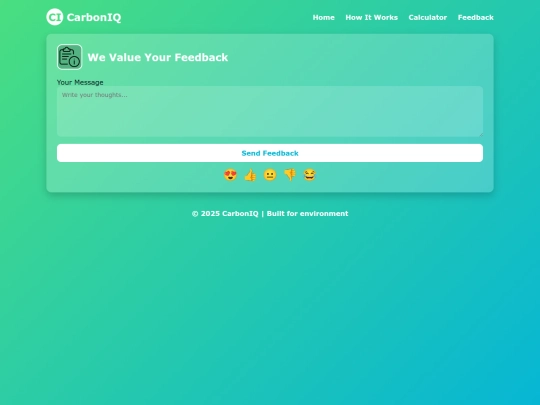Click the We Value Your Feedback heading
This screenshot has width=540, height=405.
158,57
